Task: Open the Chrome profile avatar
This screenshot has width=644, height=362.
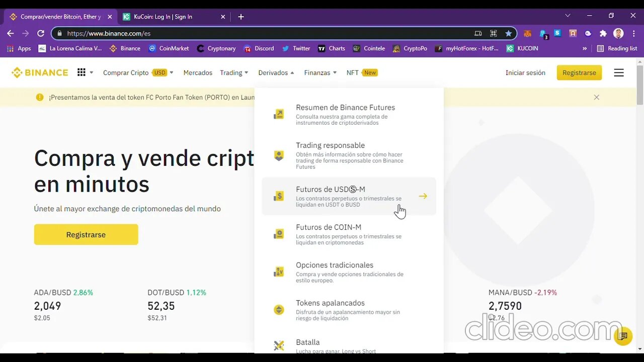Action: pyautogui.click(x=618, y=33)
